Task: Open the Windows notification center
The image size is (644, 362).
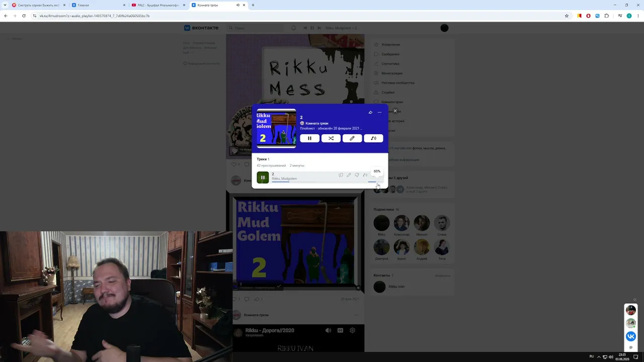Action: [635, 357]
